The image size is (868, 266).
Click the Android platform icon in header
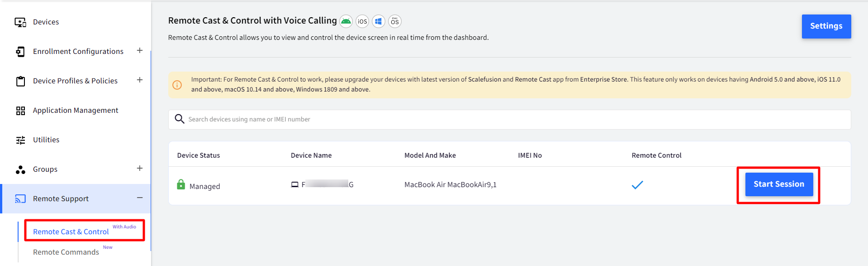[x=346, y=21]
